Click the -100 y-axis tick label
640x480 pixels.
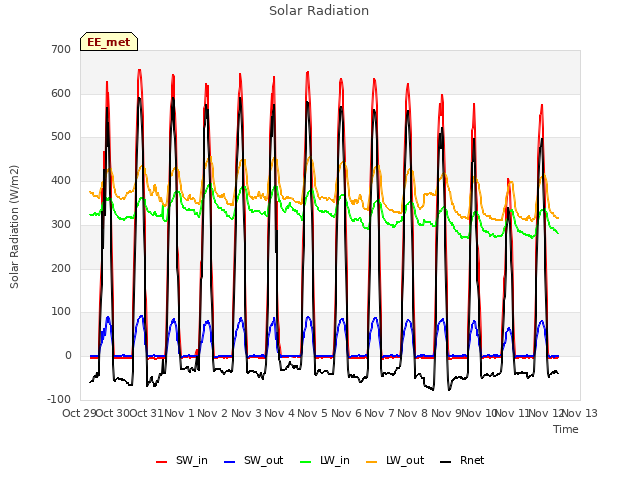[x=59, y=399]
